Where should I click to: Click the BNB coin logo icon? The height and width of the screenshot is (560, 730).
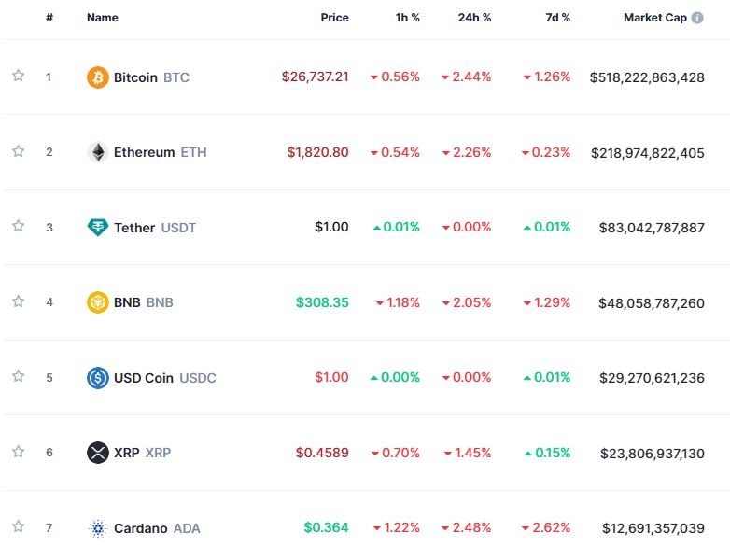tap(97, 302)
